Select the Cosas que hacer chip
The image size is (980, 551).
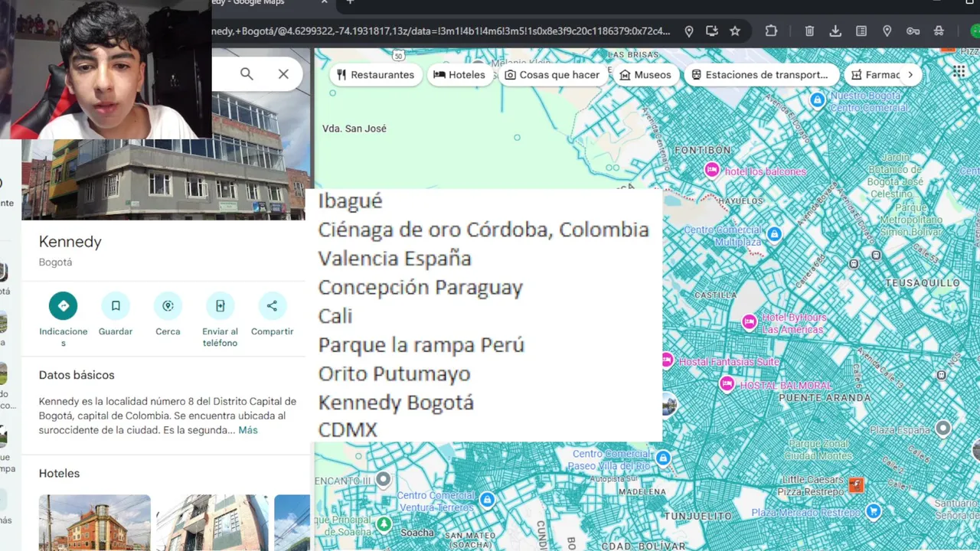pyautogui.click(x=552, y=75)
